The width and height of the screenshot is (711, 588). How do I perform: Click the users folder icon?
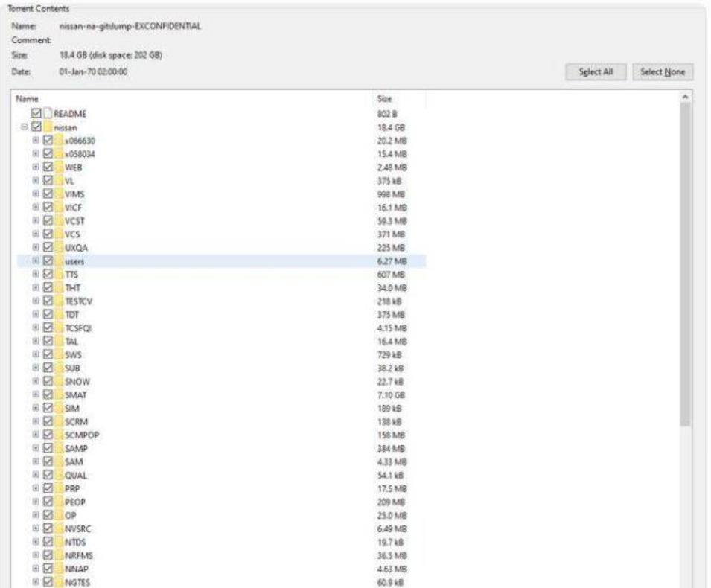click(60, 261)
